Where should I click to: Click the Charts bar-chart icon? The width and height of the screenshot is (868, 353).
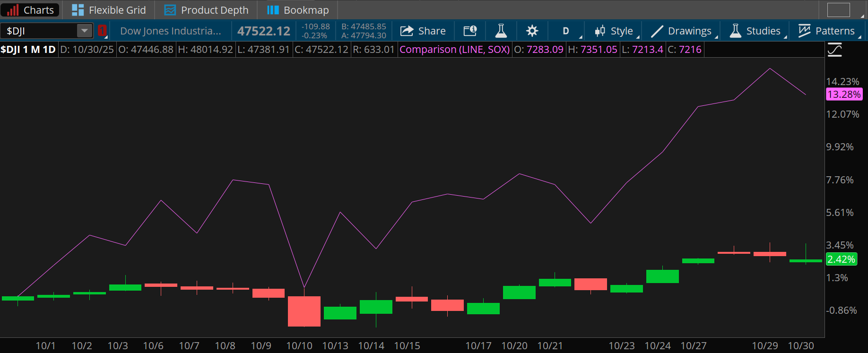click(13, 10)
